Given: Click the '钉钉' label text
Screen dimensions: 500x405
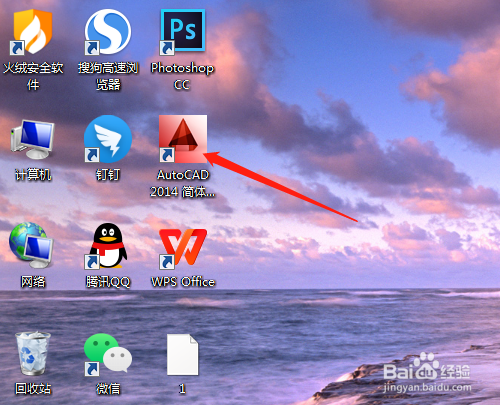Looking at the screenshot, I should pyautogui.click(x=107, y=175).
